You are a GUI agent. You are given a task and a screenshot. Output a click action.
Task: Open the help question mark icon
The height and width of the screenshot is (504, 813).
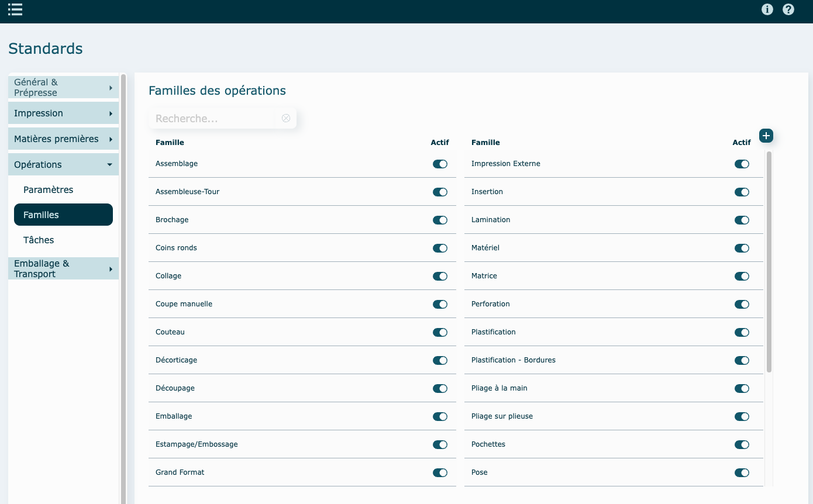788,9
